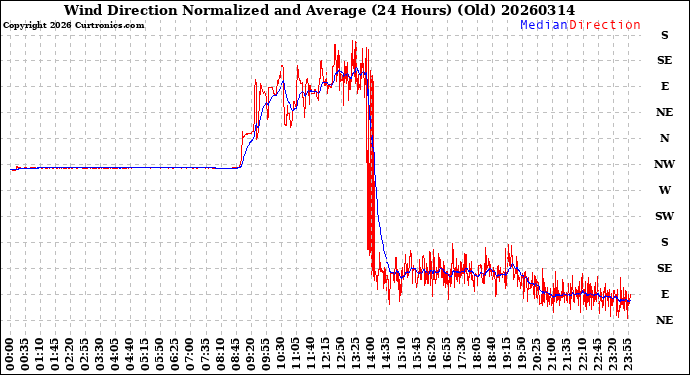Click the "21:00" time axis label
The height and width of the screenshot is (375, 690).
click(x=551, y=355)
